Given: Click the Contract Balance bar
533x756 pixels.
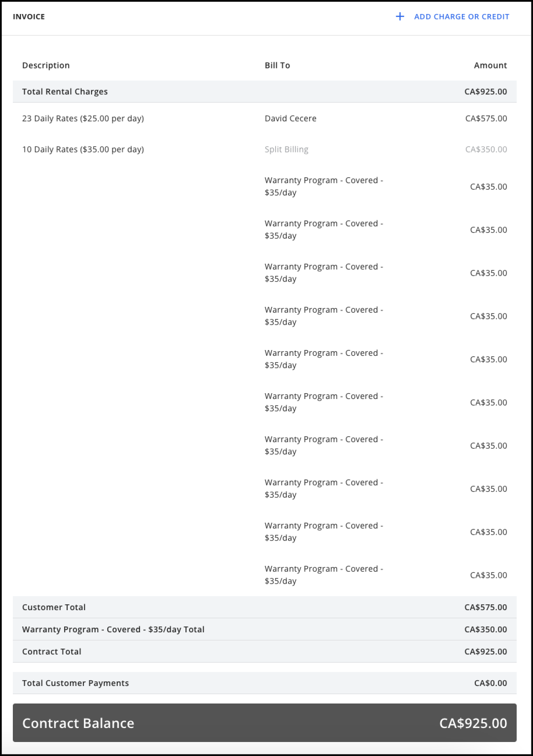Looking at the screenshot, I should coord(264,723).
